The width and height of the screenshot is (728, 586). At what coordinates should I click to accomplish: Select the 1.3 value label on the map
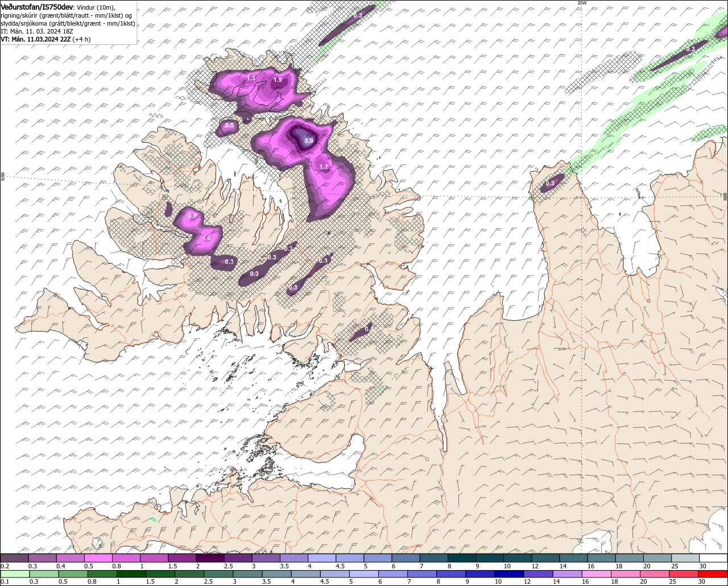[x=251, y=78]
